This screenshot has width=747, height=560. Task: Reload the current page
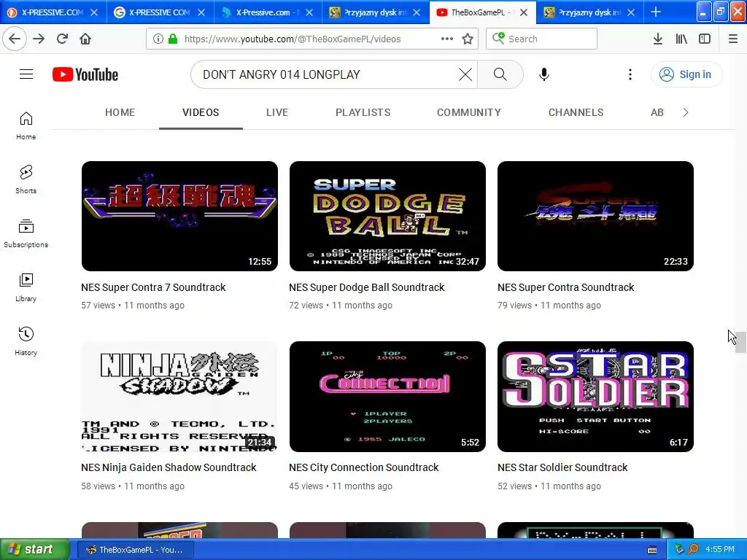(x=63, y=39)
